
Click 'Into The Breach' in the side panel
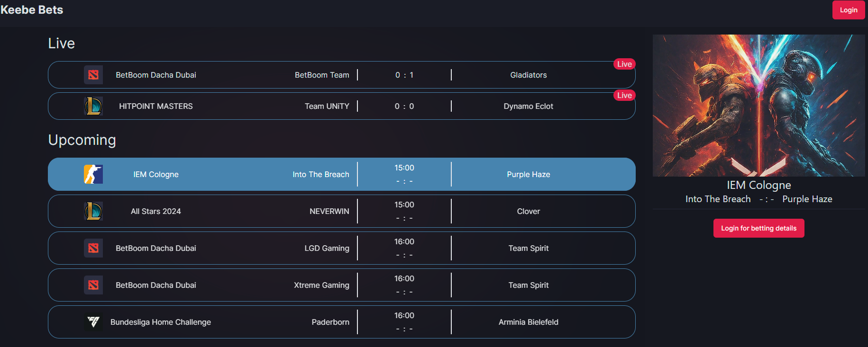click(x=718, y=199)
